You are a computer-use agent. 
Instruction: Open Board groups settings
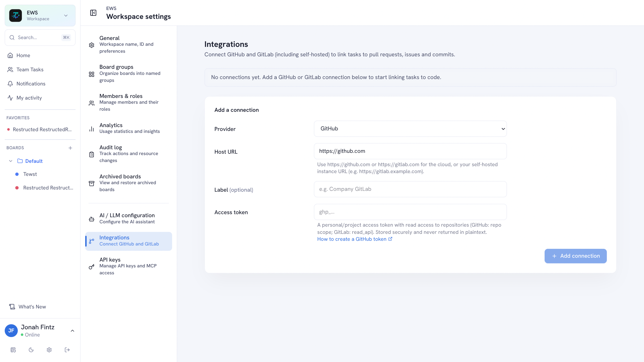pyautogui.click(x=129, y=74)
